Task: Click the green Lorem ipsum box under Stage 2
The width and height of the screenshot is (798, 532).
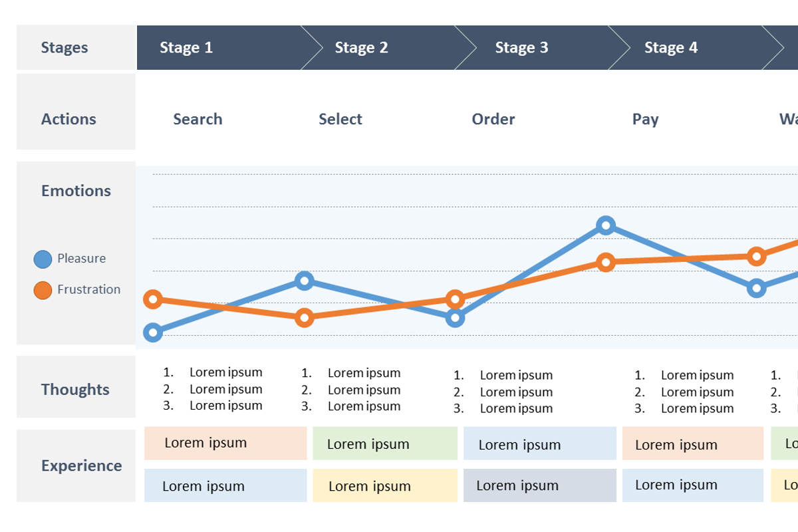Action: pos(385,444)
